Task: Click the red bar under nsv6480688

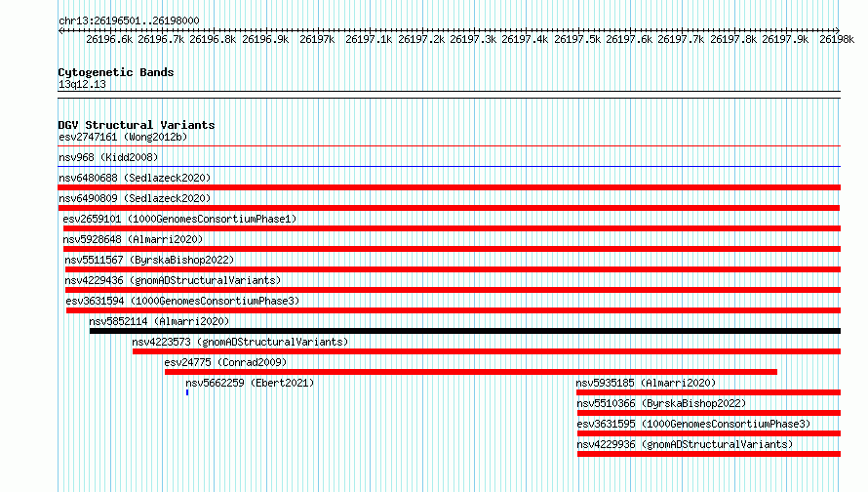Action: coord(449,187)
